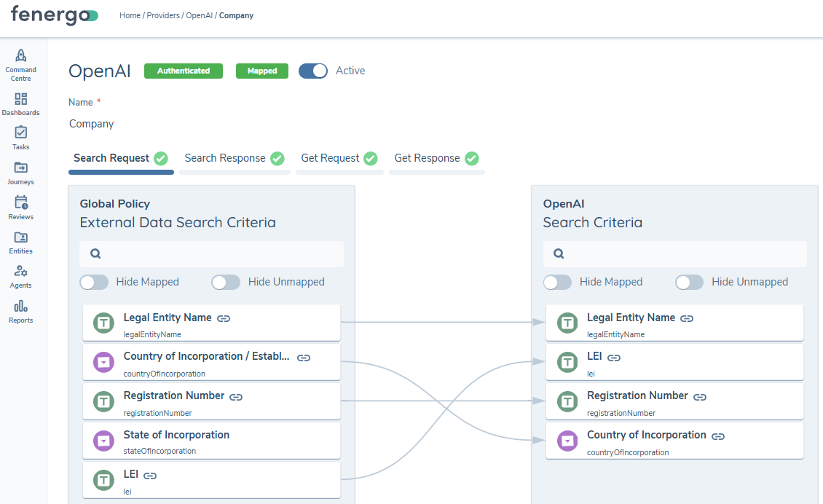Go to Home via the breadcrumb

click(130, 15)
